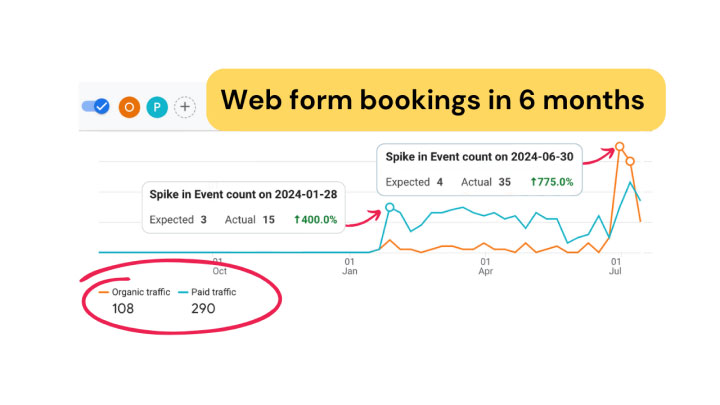The width and height of the screenshot is (720, 405).
Task: Click the orange peak anomaly marker
Action: (x=620, y=147)
